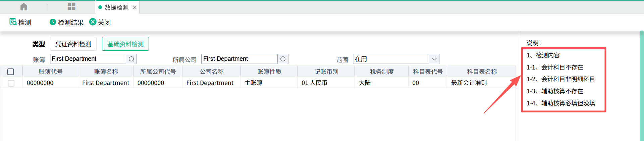Screen dimensions: 644x141
Task: Open the 在用 range combo box
Action: [x=391, y=59]
